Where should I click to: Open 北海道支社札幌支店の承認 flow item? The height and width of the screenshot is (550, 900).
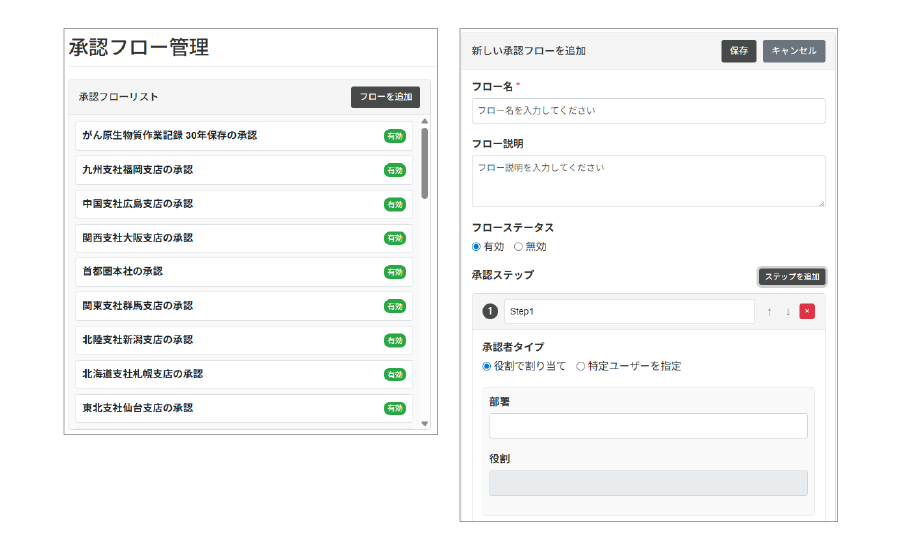point(230,374)
